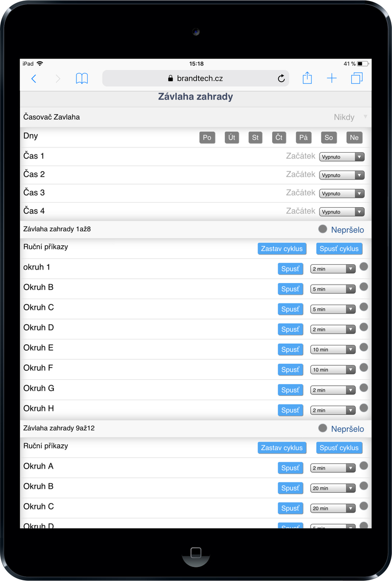Toggle the St day button
The image size is (392, 581).
click(x=255, y=138)
